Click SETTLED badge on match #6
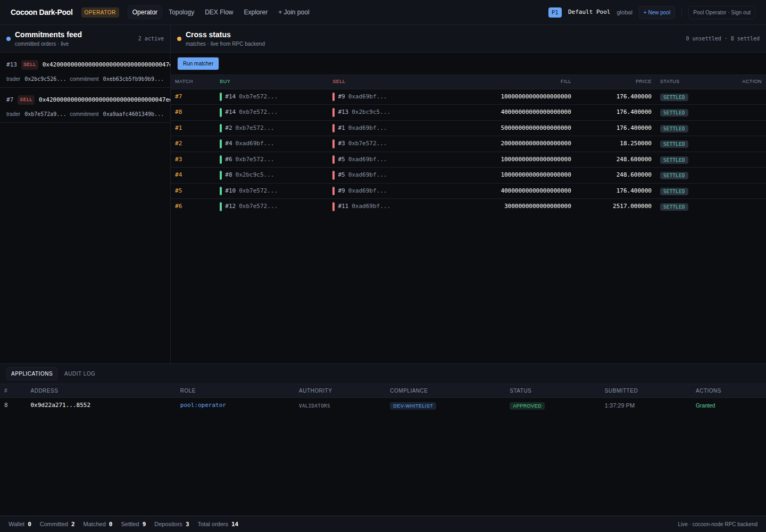766x532 pixels. pos(674,206)
